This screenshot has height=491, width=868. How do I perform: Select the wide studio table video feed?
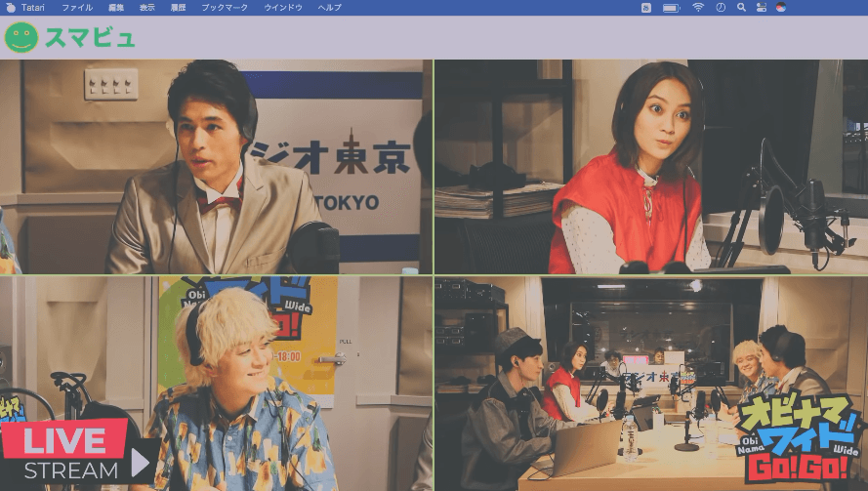tap(651, 384)
